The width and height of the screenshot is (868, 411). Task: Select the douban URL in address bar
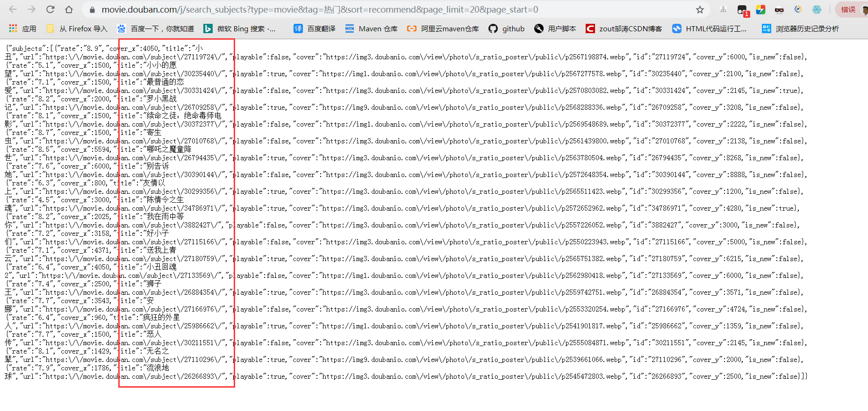tap(320, 9)
